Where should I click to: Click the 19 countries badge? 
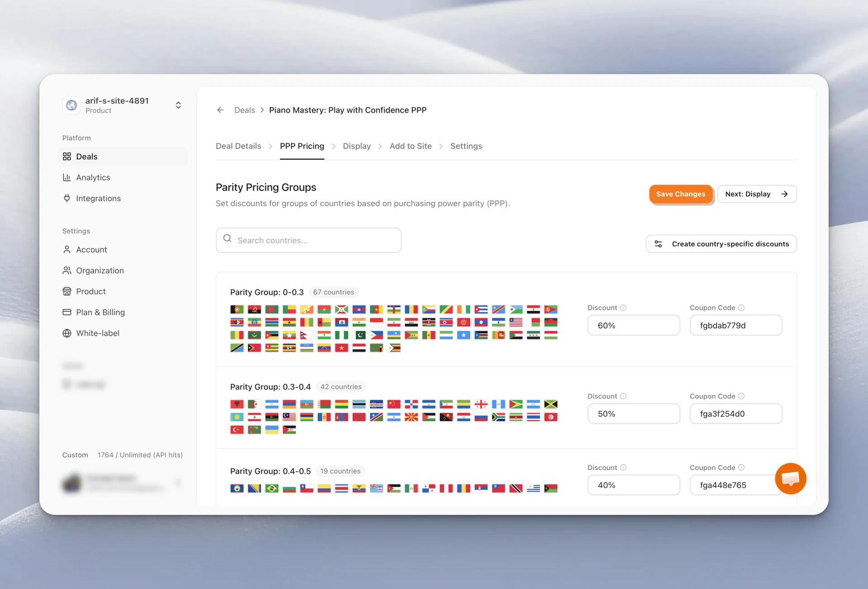(340, 471)
